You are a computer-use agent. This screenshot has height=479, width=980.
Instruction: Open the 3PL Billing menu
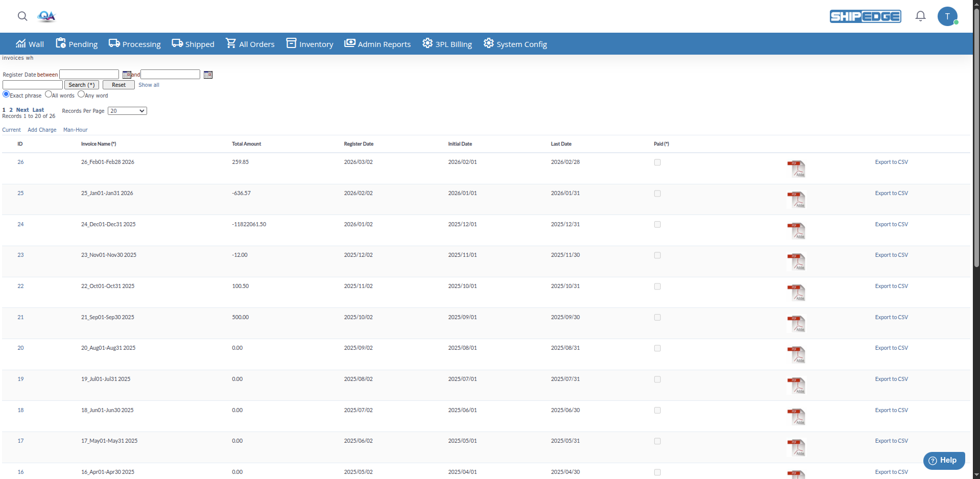[x=447, y=44]
